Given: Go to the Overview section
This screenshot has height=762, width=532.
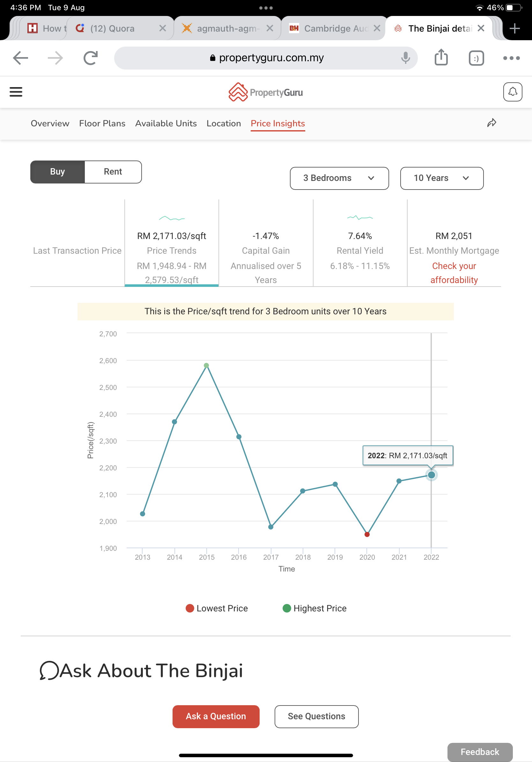Looking at the screenshot, I should (50, 123).
